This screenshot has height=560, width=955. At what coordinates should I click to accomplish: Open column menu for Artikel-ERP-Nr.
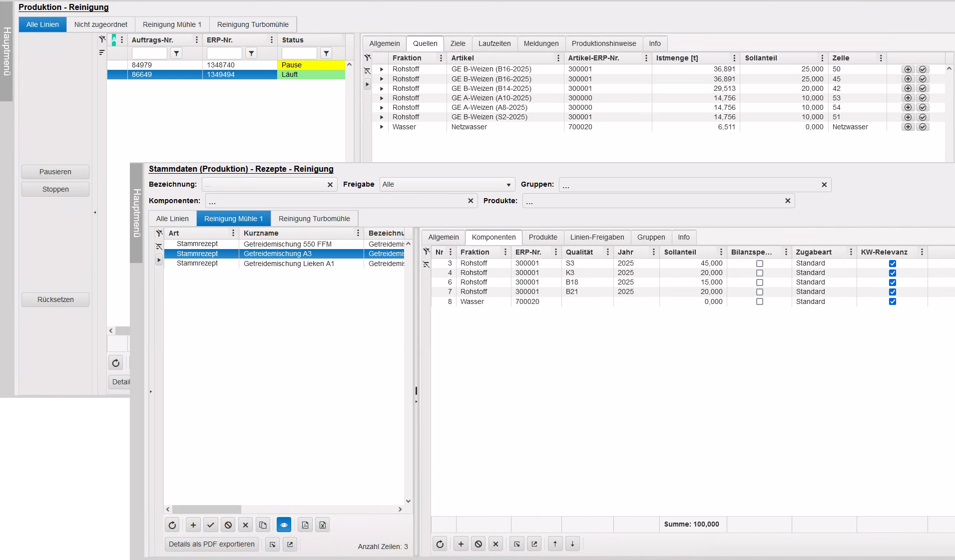(646, 58)
